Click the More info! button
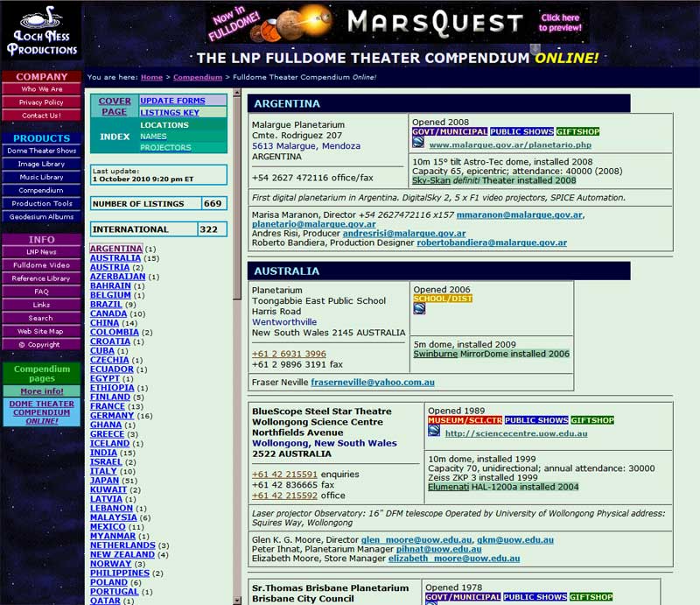 point(41,391)
